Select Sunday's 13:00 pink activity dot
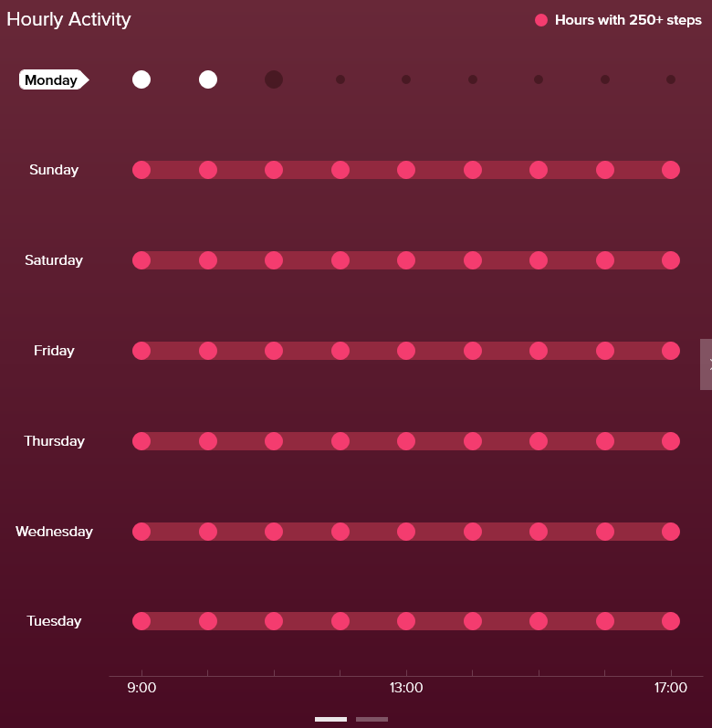The image size is (712, 728). (406, 170)
